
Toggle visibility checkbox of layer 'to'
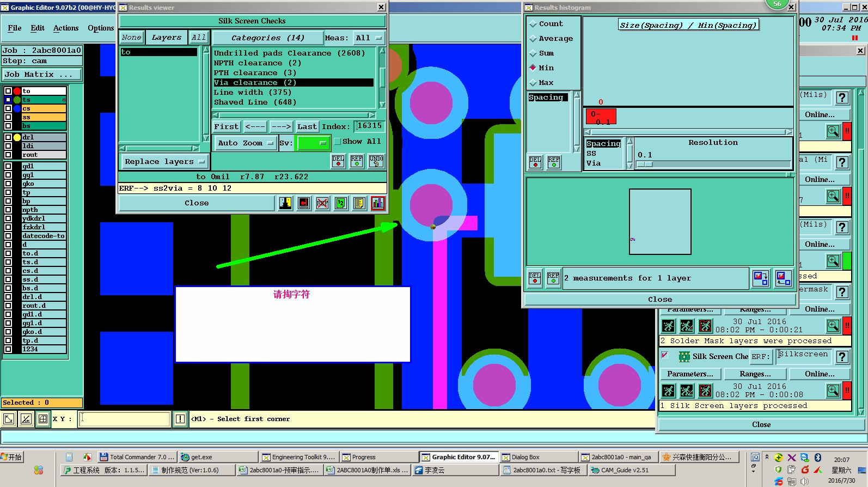click(8, 91)
